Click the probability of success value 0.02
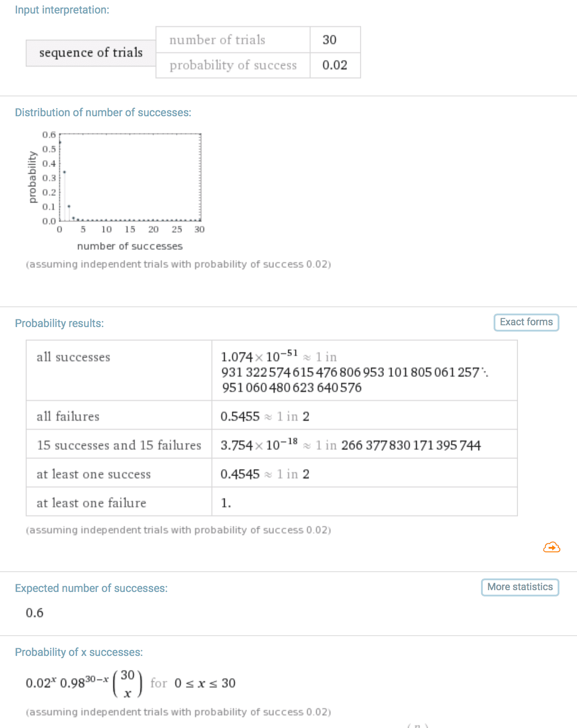577x728 pixels. (334, 65)
